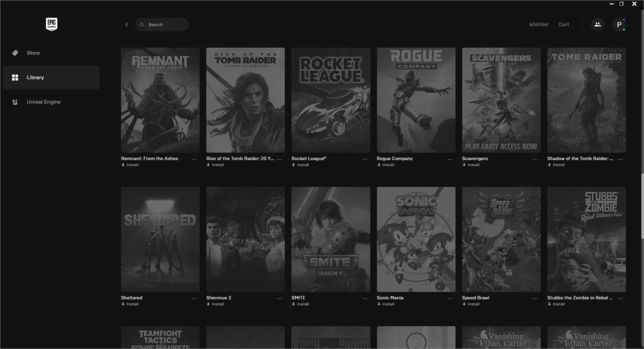Open the Cart link

tap(564, 24)
